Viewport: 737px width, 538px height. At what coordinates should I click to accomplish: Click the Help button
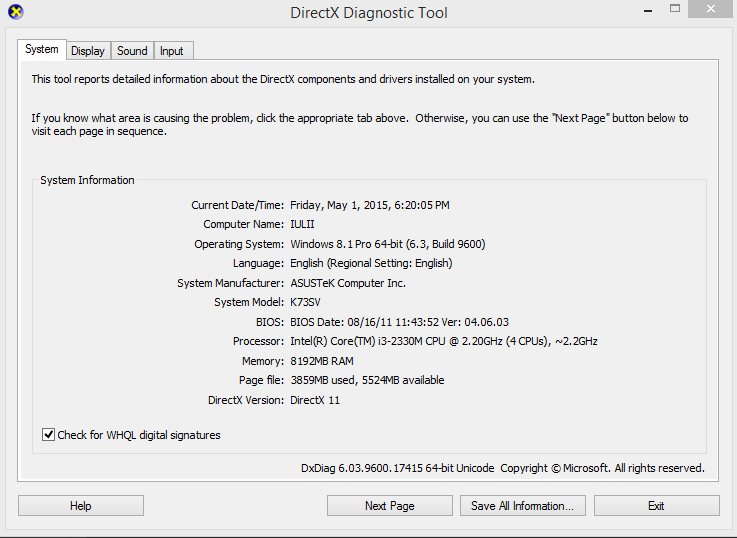point(81,506)
